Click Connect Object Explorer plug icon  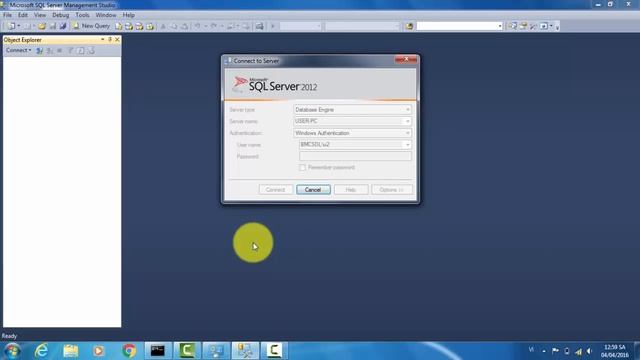point(40,51)
